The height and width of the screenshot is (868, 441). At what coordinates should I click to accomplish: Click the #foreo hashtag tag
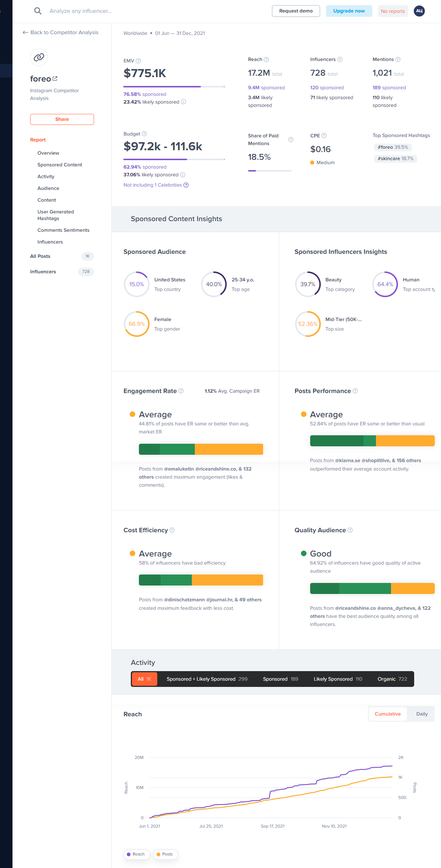coord(392,147)
